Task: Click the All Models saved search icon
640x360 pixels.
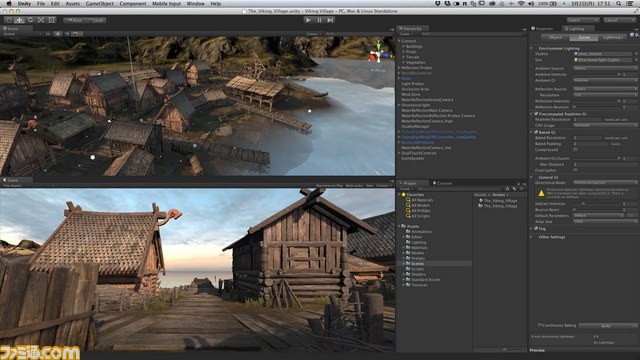Action: (408, 205)
